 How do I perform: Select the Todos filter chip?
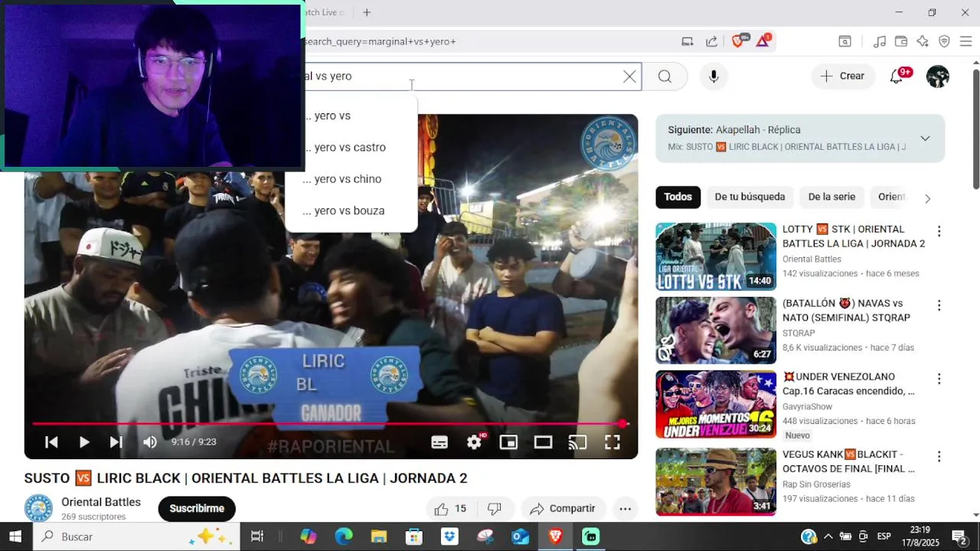678,197
